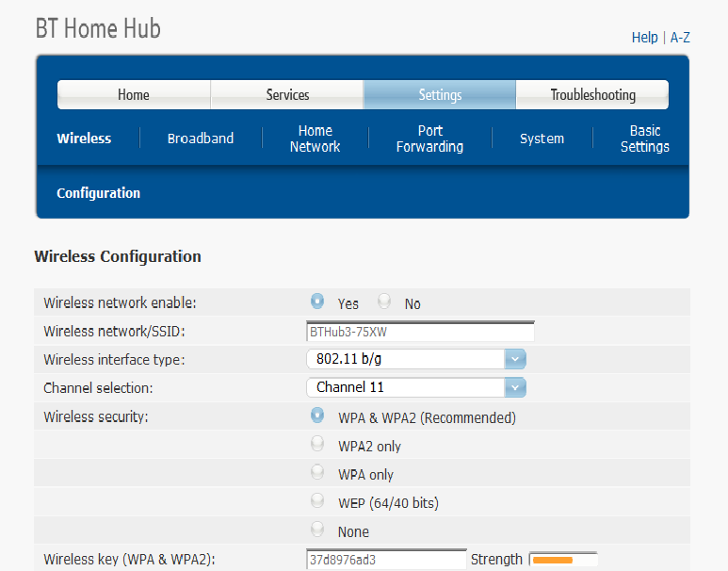
Task: Click the wireless key strength bar
Action: pyautogui.click(x=563, y=560)
